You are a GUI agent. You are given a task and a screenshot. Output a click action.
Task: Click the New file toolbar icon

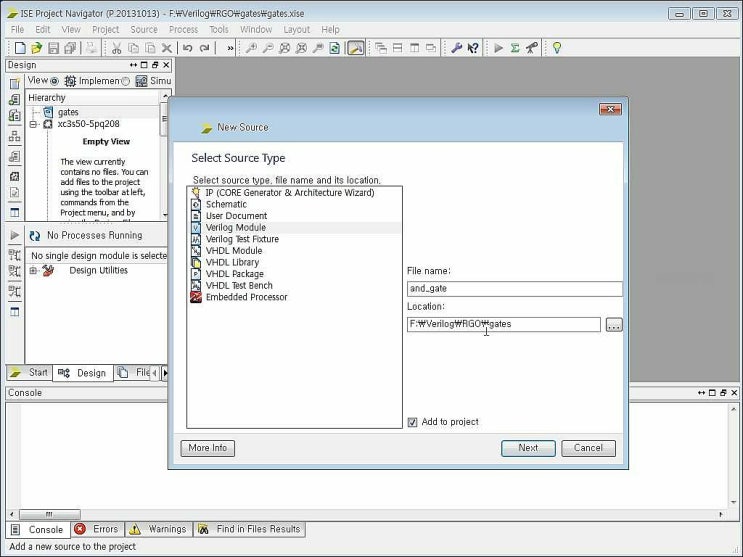(x=20, y=48)
